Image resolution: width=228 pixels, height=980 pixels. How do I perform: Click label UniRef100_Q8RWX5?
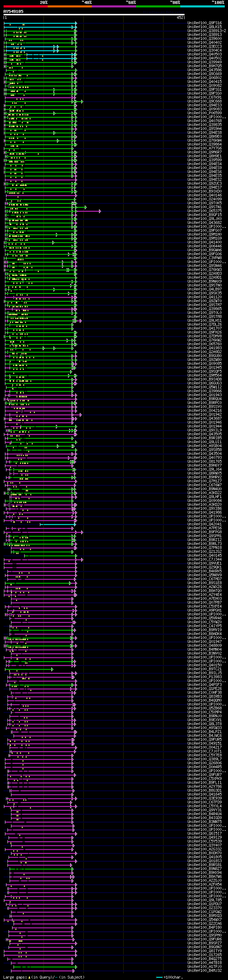point(204,473)
